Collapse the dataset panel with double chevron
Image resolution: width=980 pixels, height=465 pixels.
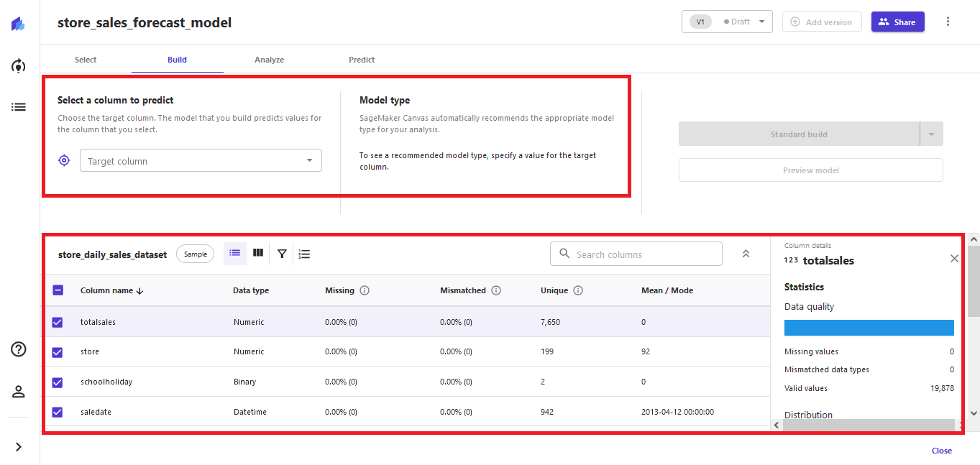pyautogui.click(x=746, y=254)
